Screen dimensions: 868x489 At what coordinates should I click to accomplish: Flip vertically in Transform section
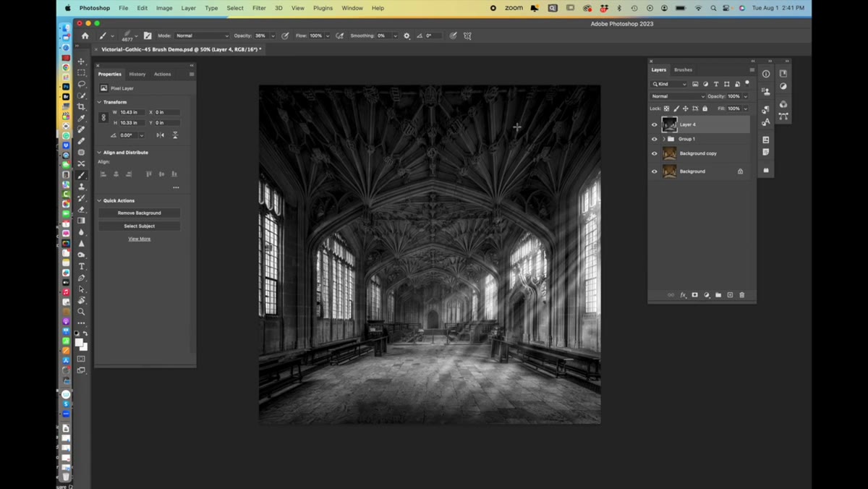[175, 135]
